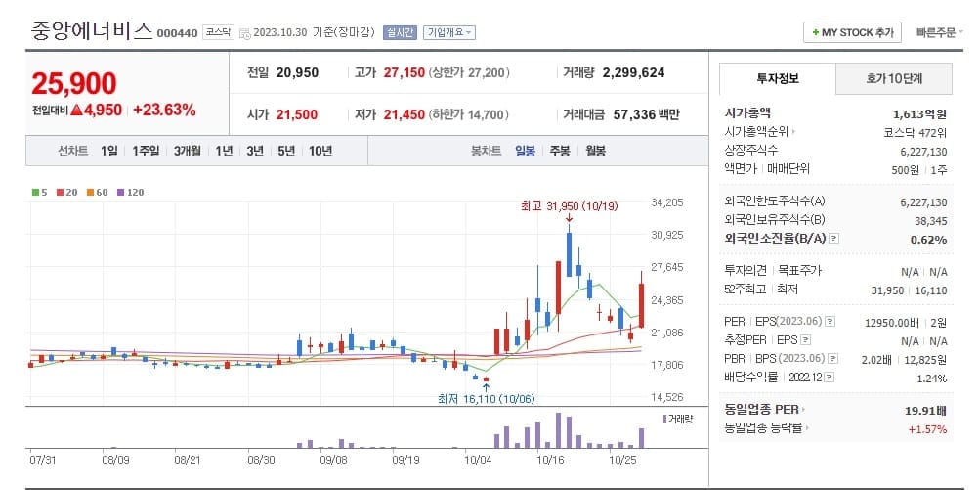Image resolution: width=980 pixels, height=490 pixels.
Task: Switch to the 투자정보 tab
Action: coord(778,79)
